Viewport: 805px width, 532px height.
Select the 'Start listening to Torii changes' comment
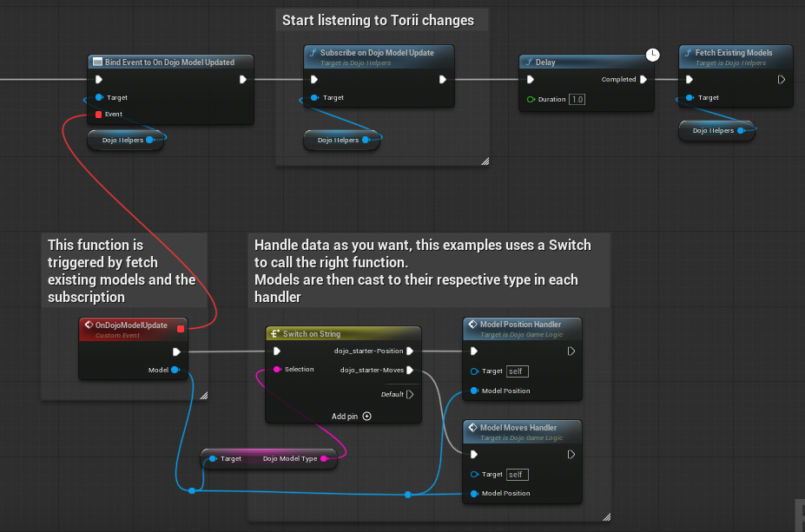[378, 20]
